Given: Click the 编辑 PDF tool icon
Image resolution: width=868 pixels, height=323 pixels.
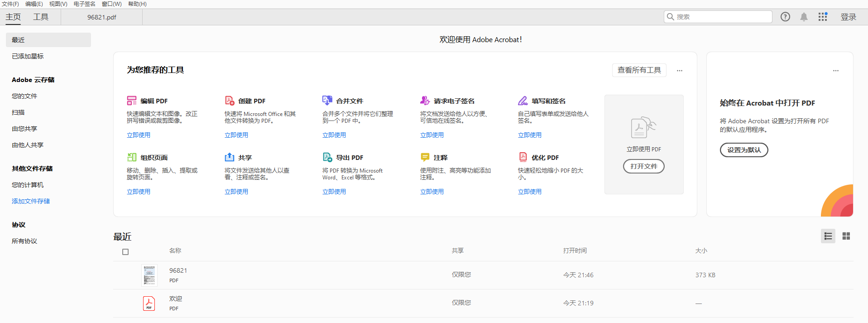Looking at the screenshot, I should (132, 101).
